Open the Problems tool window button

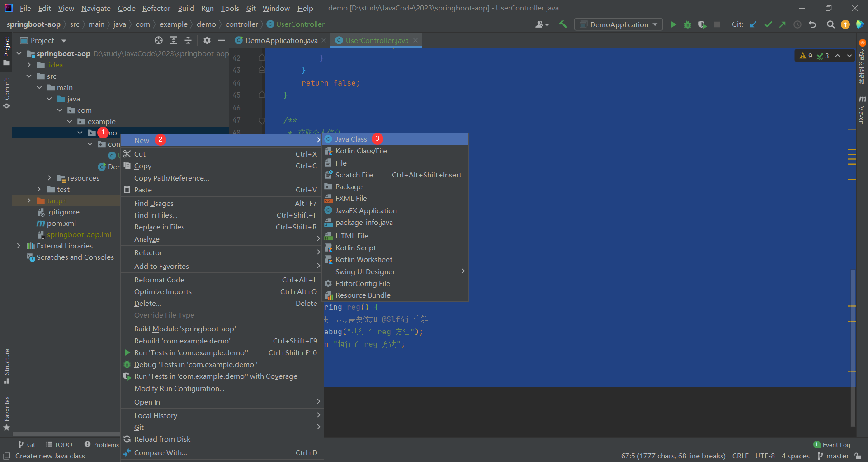[x=102, y=445]
